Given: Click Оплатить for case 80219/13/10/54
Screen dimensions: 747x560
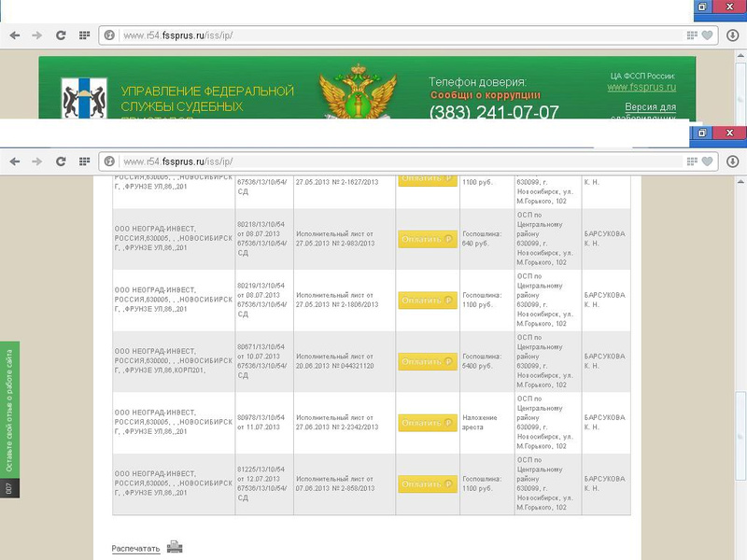Looking at the screenshot, I should click(x=428, y=301).
